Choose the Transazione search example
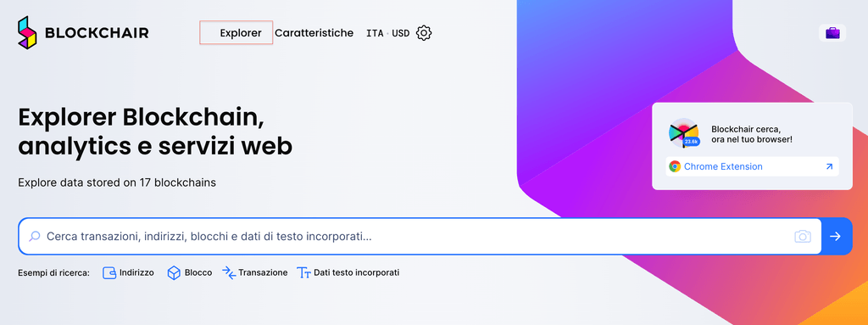Image resolution: width=868 pixels, height=325 pixels. [255, 273]
